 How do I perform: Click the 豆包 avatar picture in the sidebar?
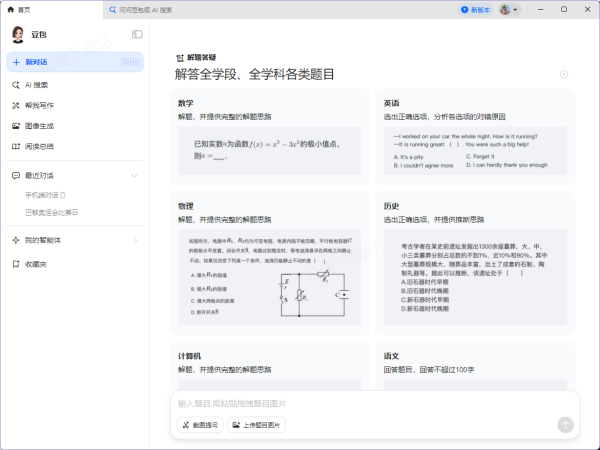(x=18, y=34)
